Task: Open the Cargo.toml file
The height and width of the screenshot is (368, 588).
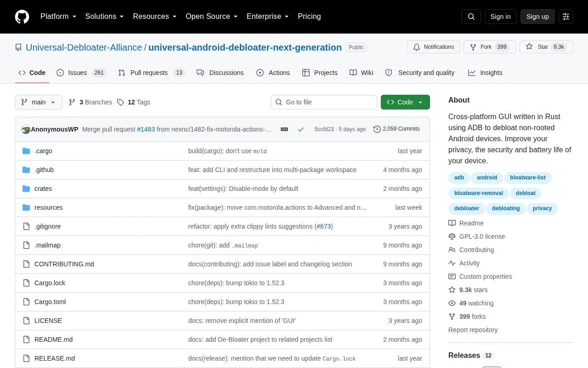Action: click(50, 302)
